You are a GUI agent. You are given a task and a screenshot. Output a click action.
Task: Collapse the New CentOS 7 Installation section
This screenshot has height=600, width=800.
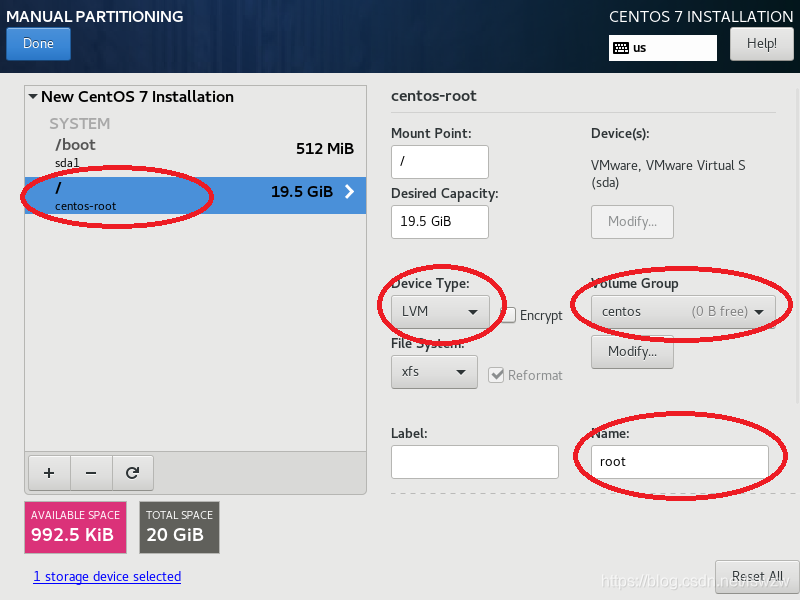point(33,96)
